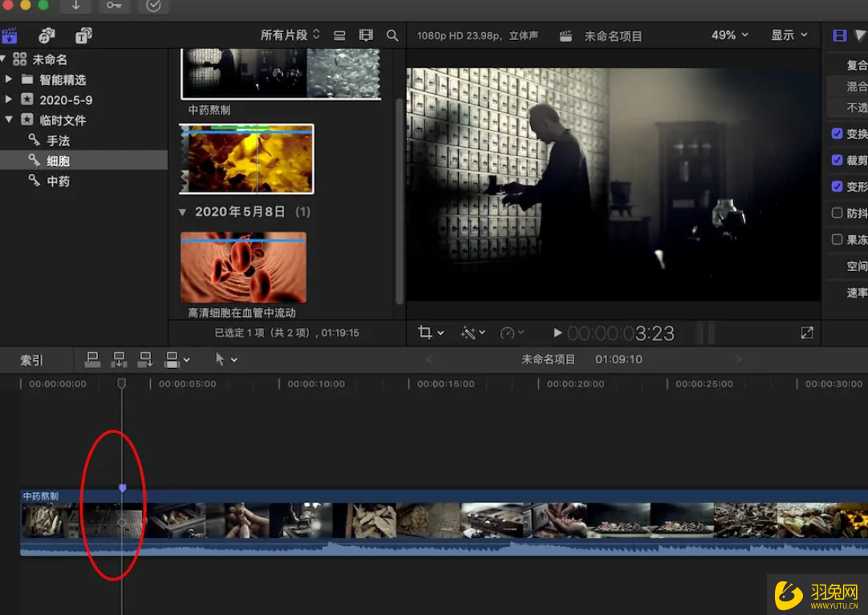
Task: Click the purple marker on the timeline clip
Action: point(122,487)
